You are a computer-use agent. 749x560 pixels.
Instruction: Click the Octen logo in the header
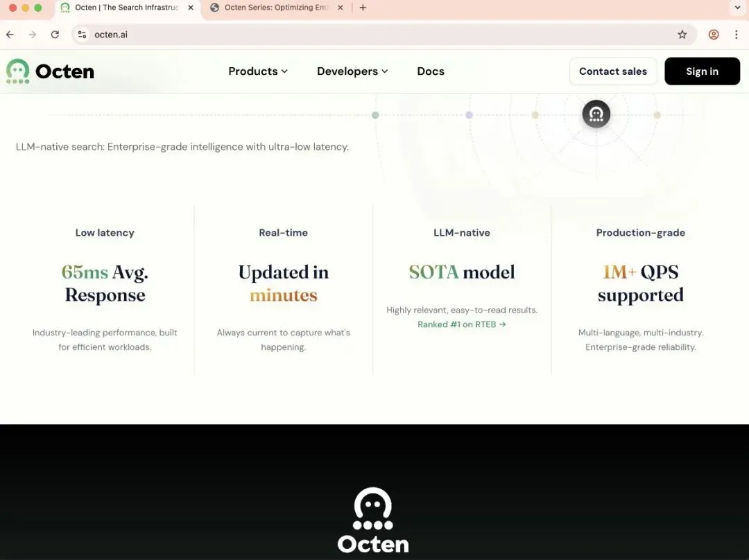click(50, 71)
